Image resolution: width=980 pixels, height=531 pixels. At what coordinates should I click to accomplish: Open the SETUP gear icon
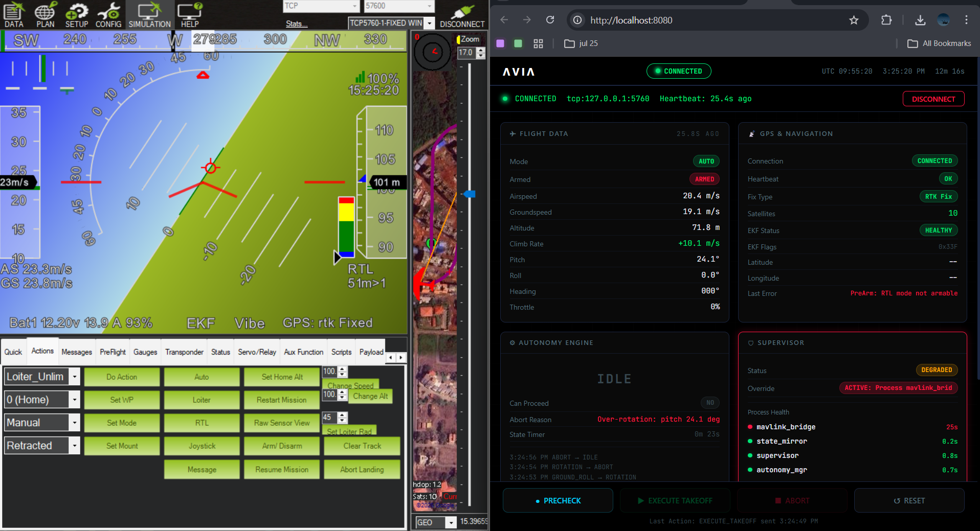[77, 14]
